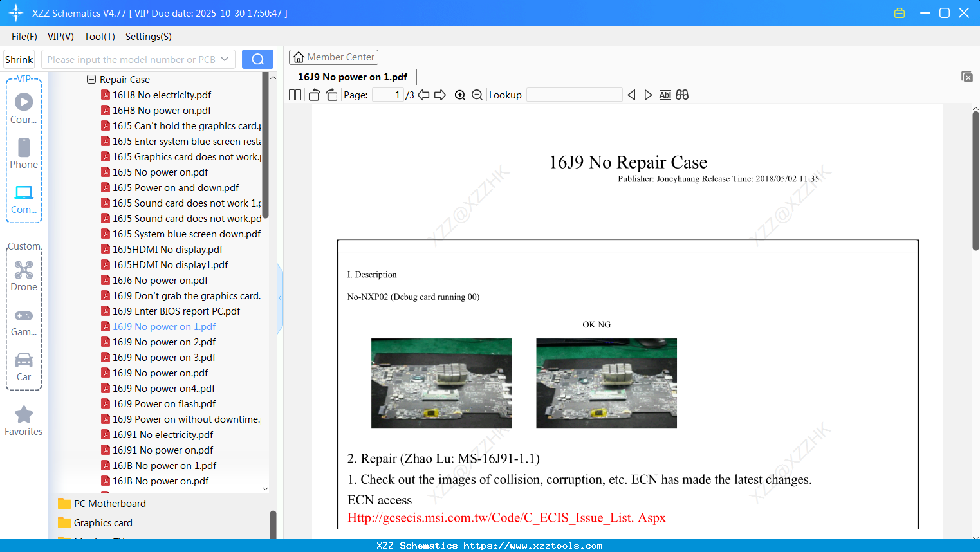980x552 pixels.
Task: Collapse the left panel with the splitter handle
Action: coord(280,298)
